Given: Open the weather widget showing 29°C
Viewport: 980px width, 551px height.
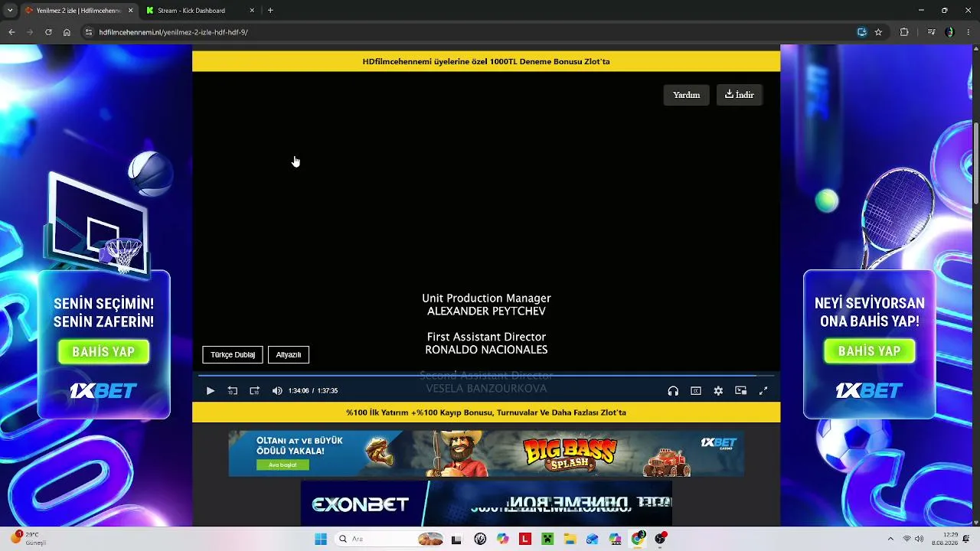Looking at the screenshot, I should [29, 539].
